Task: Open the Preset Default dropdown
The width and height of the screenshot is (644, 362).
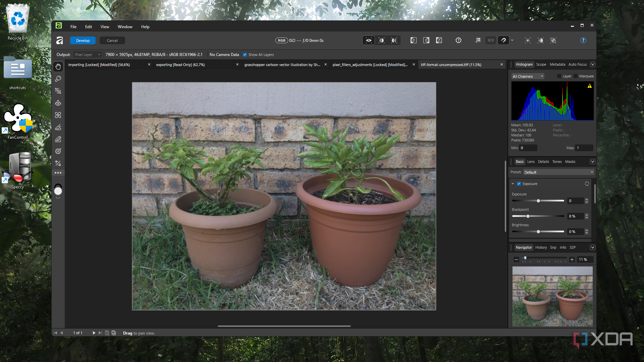Action: (x=559, y=172)
